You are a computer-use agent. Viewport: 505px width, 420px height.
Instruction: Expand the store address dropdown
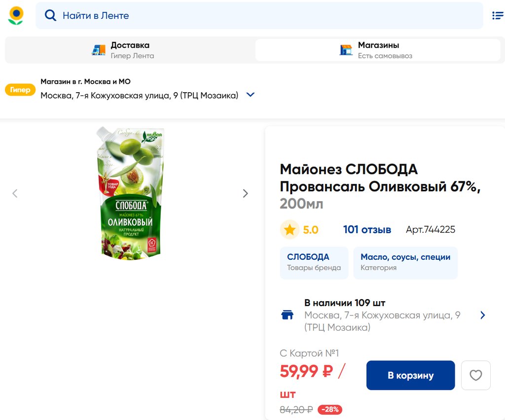(251, 95)
